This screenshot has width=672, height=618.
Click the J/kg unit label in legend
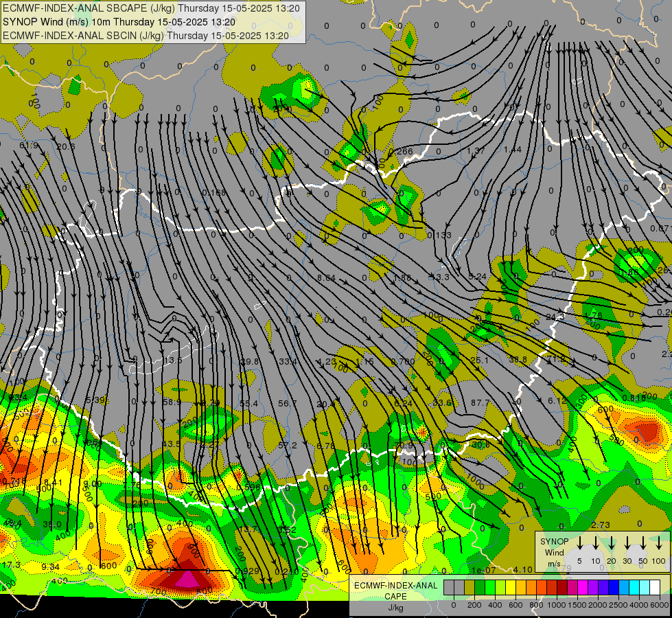point(395,608)
